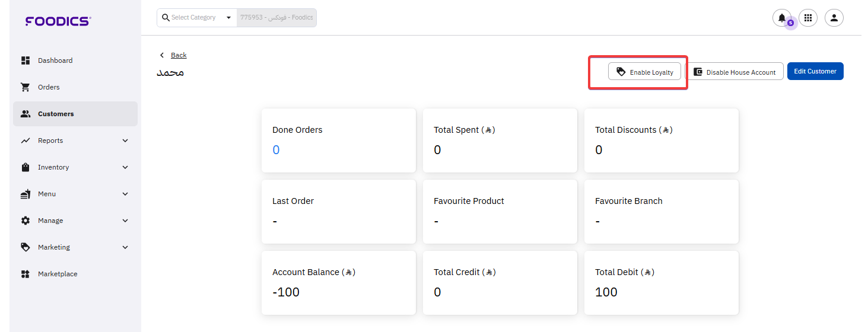The width and height of the screenshot is (868, 332).
Task: Click the Disable House Account button
Action: click(x=735, y=72)
